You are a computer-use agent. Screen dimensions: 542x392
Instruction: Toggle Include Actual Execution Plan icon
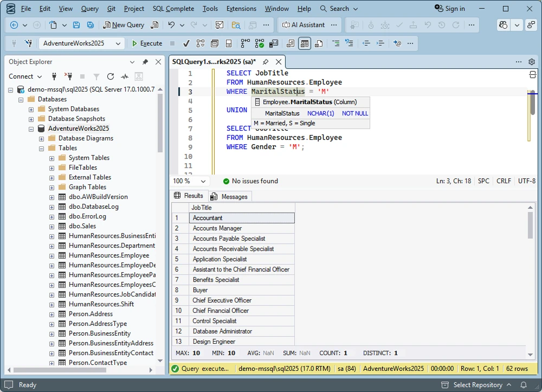coord(246,43)
